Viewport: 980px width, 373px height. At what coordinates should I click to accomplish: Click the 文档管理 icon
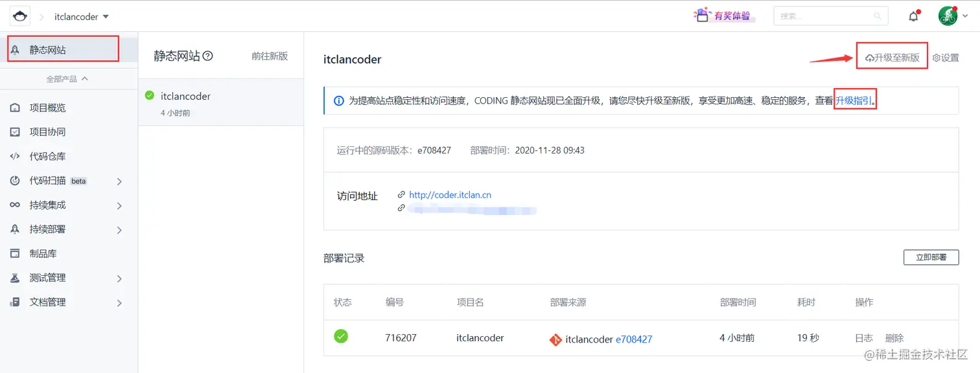point(14,302)
